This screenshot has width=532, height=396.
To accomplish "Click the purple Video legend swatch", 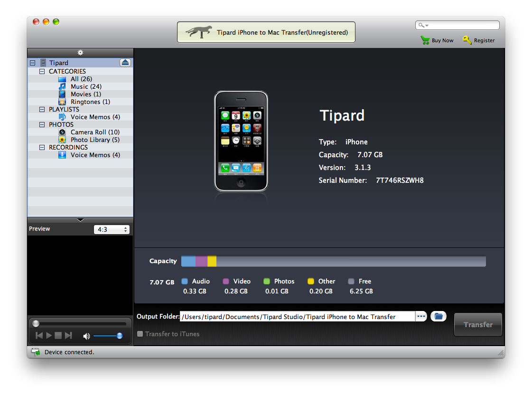I will click(225, 281).
